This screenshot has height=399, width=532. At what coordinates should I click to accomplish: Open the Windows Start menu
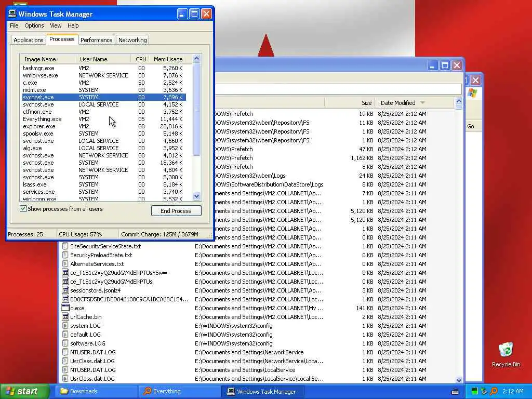coord(24,392)
